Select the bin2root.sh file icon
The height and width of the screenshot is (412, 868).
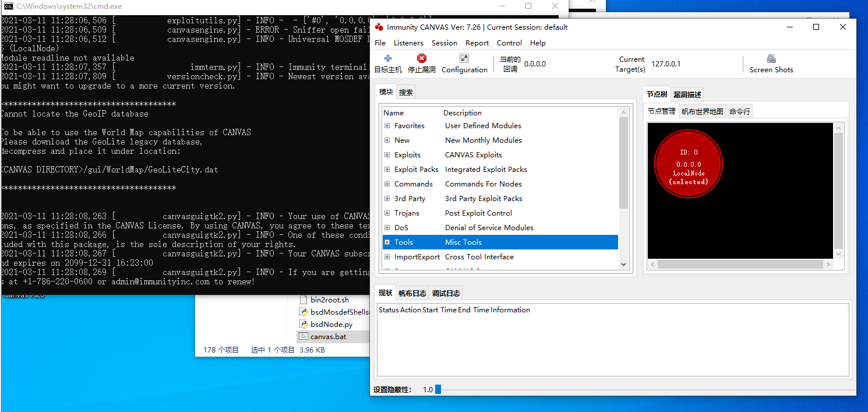(303, 300)
